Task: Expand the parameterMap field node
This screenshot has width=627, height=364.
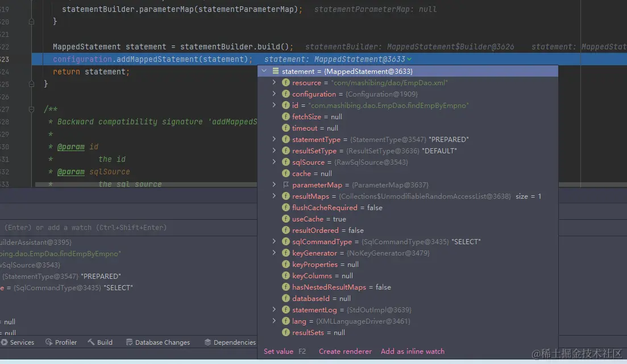Action: [x=274, y=185]
